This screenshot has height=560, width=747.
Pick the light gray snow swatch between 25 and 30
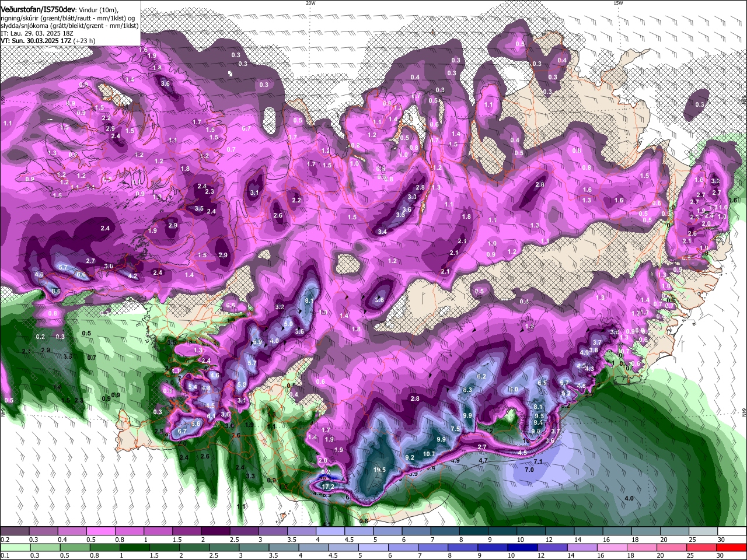[703, 531]
